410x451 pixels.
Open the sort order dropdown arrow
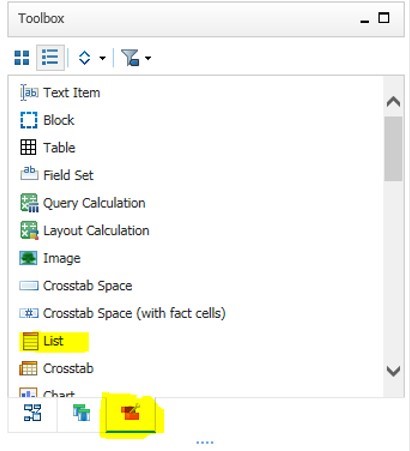103,58
